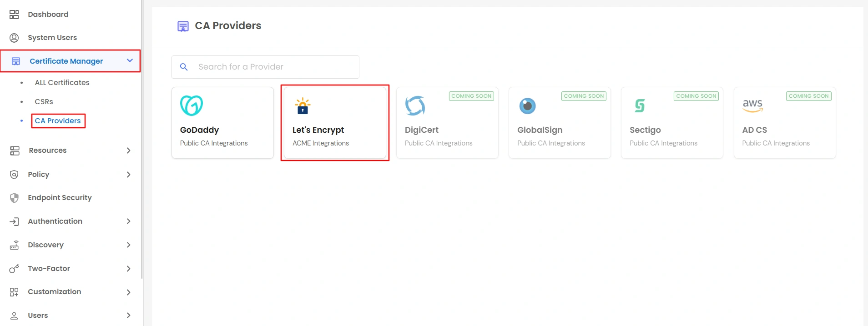Click the Endpoint Security shield icon

point(14,198)
